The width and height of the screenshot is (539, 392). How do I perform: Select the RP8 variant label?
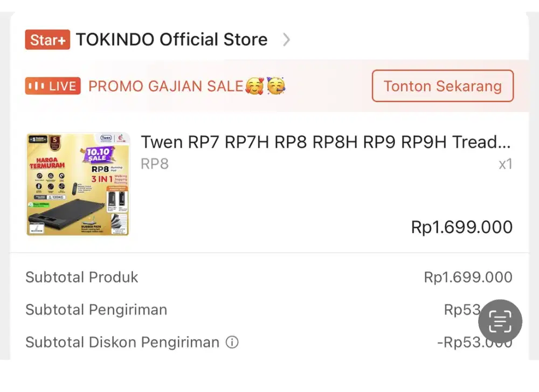[x=155, y=164]
